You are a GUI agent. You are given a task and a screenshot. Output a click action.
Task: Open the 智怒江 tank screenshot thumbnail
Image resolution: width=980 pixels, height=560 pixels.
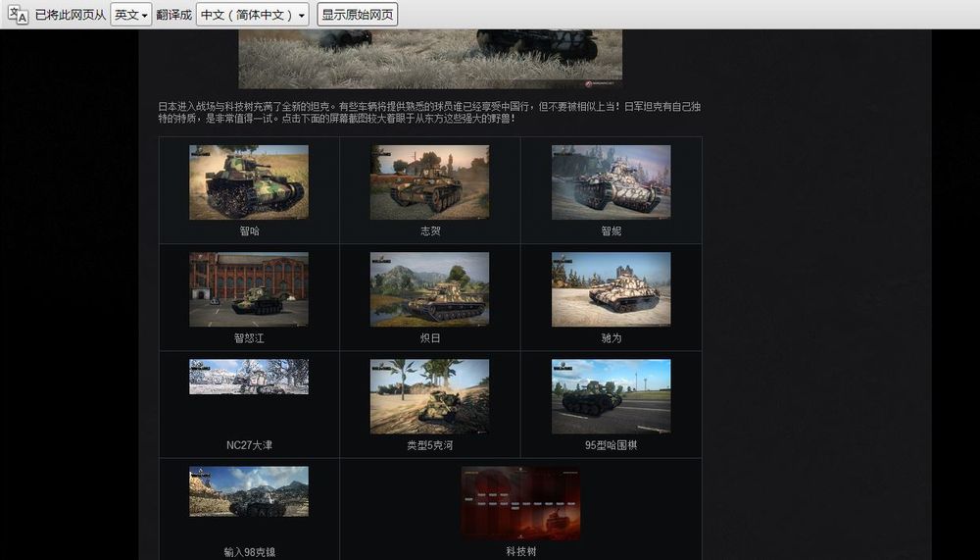[249, 289]
